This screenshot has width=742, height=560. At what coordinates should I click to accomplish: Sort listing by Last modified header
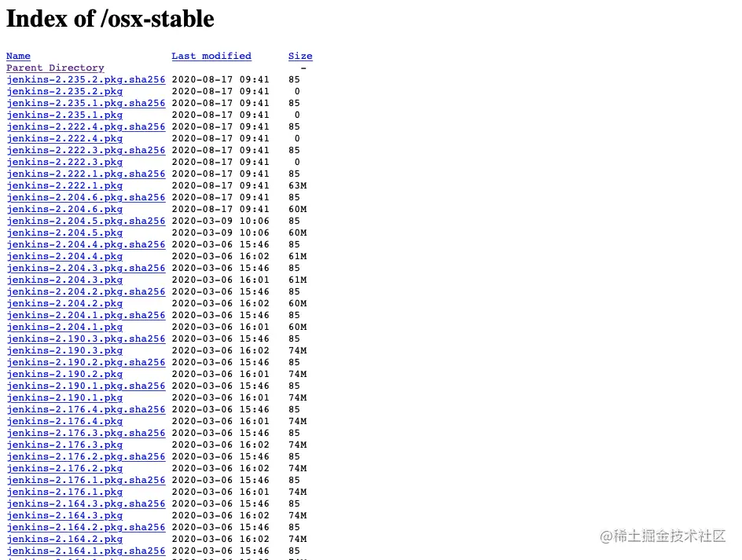[x=211, y=56]
